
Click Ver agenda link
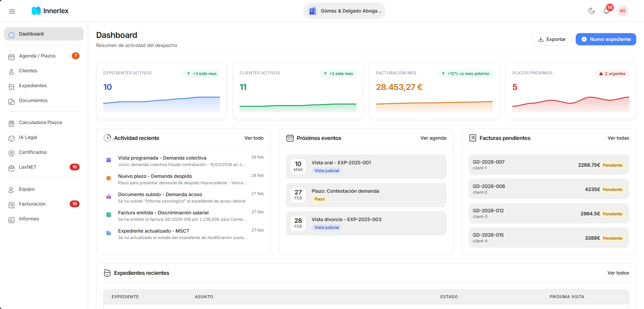433,138
